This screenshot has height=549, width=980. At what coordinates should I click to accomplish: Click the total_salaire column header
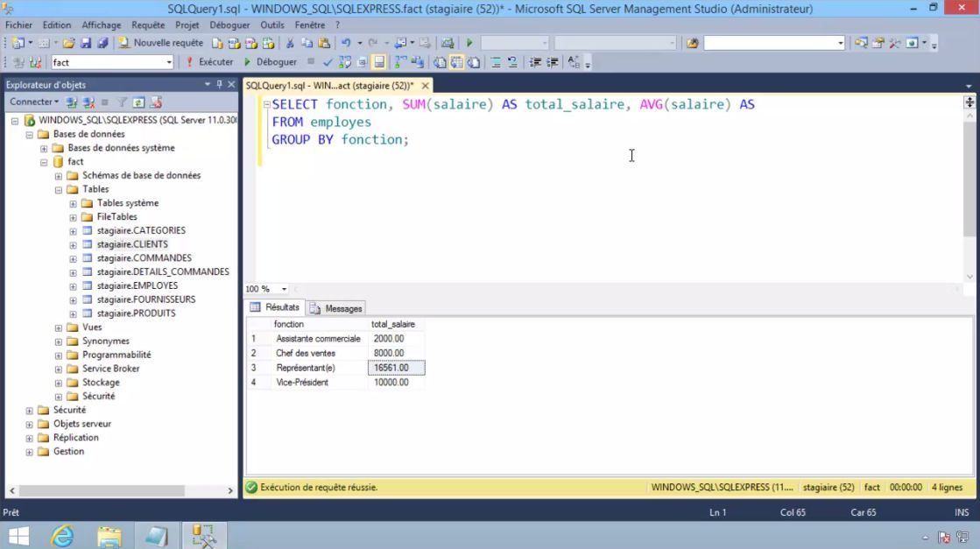coord(396,324)
